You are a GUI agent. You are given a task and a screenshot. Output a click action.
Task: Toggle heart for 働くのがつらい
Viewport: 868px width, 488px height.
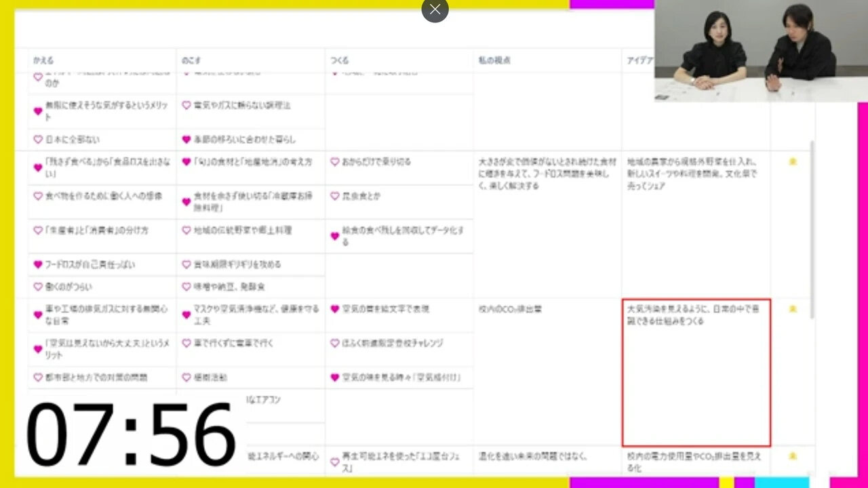pyautogui.click(x=38, y=287)
